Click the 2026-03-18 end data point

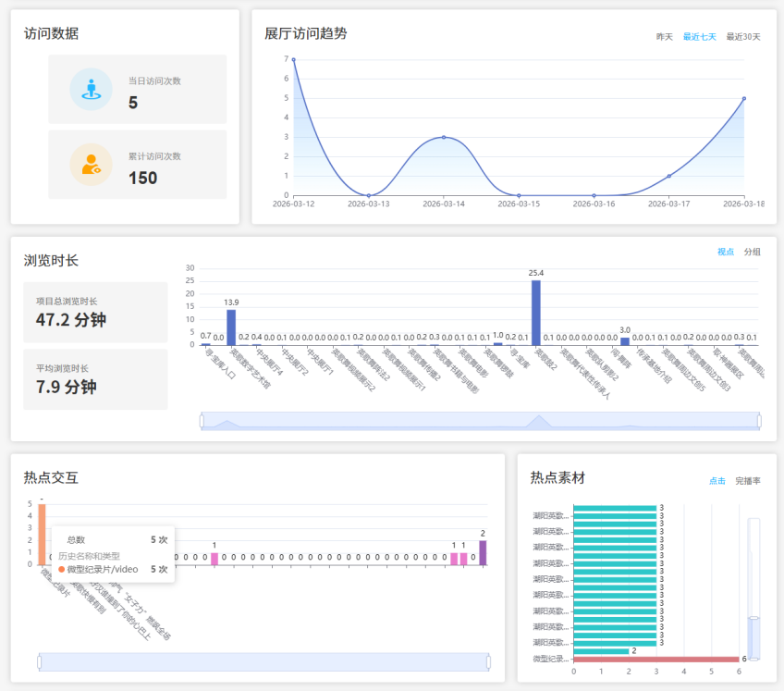click(744, 98)
